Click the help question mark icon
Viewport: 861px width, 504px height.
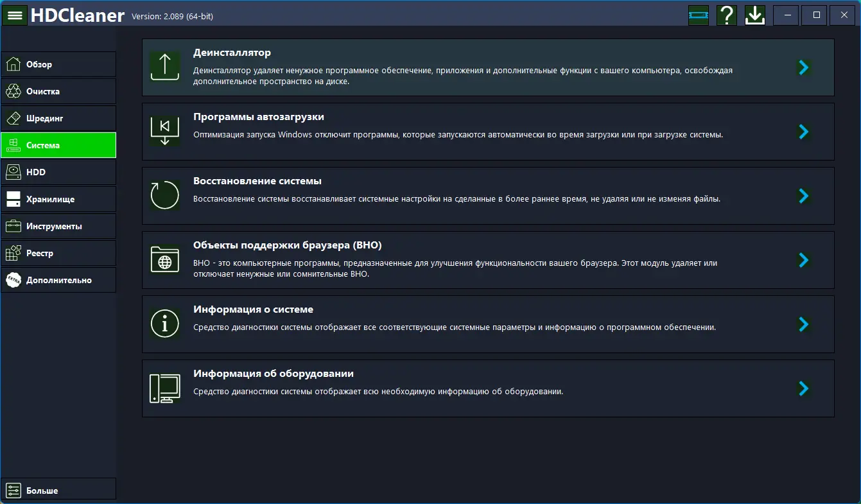coord(726,15)
